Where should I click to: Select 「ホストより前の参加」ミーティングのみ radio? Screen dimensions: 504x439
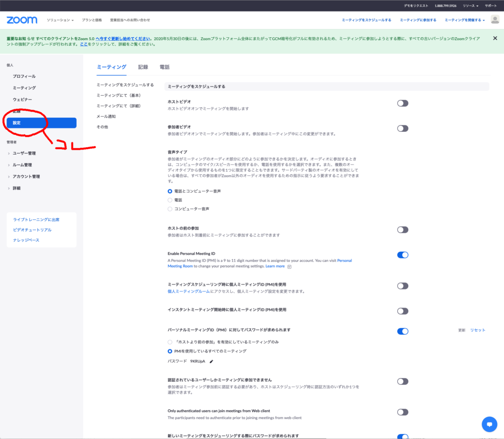(x=170, y=342)
